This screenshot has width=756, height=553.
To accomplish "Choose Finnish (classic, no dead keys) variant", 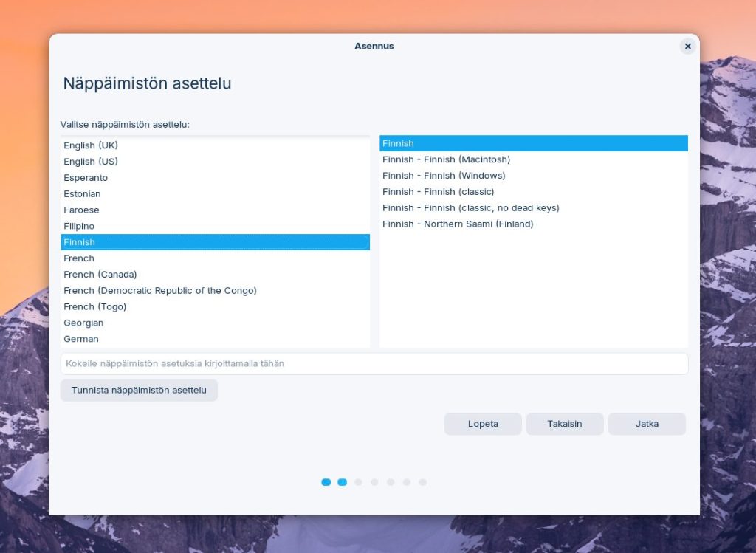I will click(x=534, y=207).
